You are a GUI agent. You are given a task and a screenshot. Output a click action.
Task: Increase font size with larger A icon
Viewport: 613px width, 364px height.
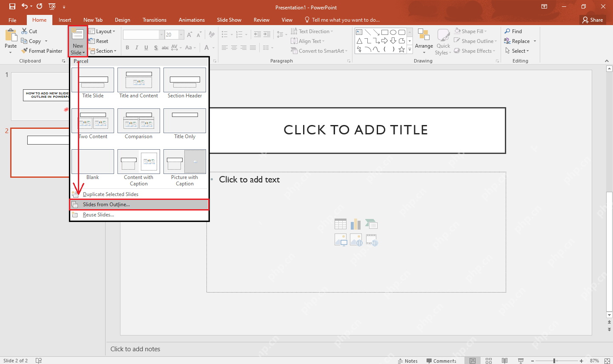point(189,34)
